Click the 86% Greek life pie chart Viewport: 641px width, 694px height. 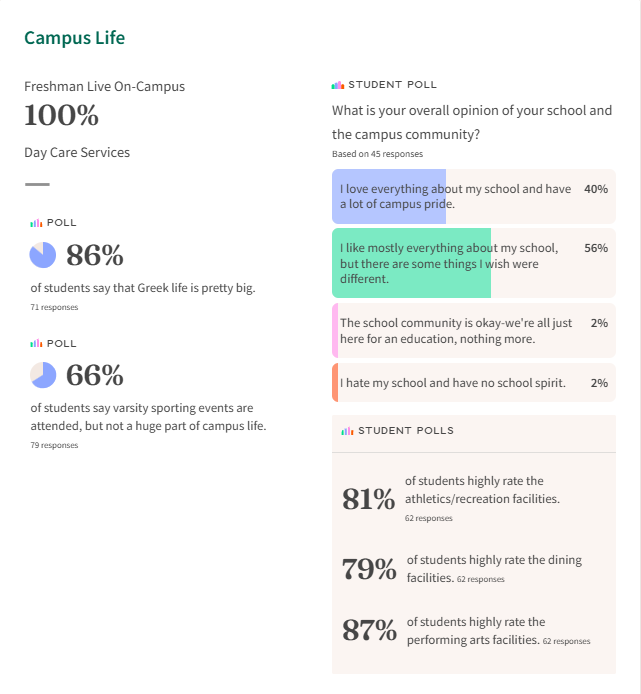point(43,255)
